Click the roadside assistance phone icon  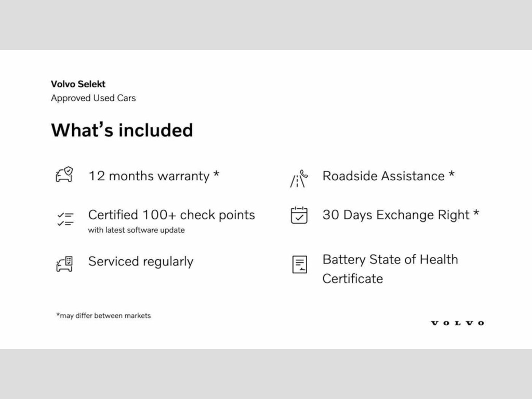tap(299, 179)
